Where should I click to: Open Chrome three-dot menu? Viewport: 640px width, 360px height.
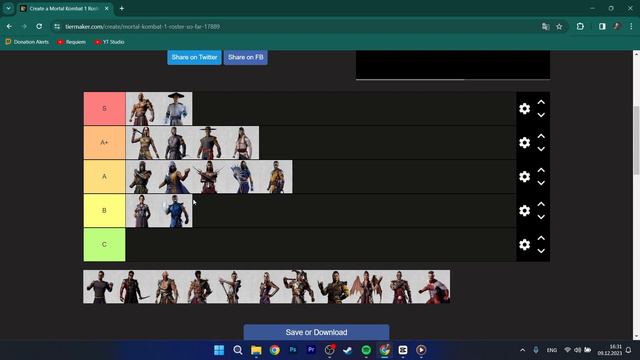(631, 27)
